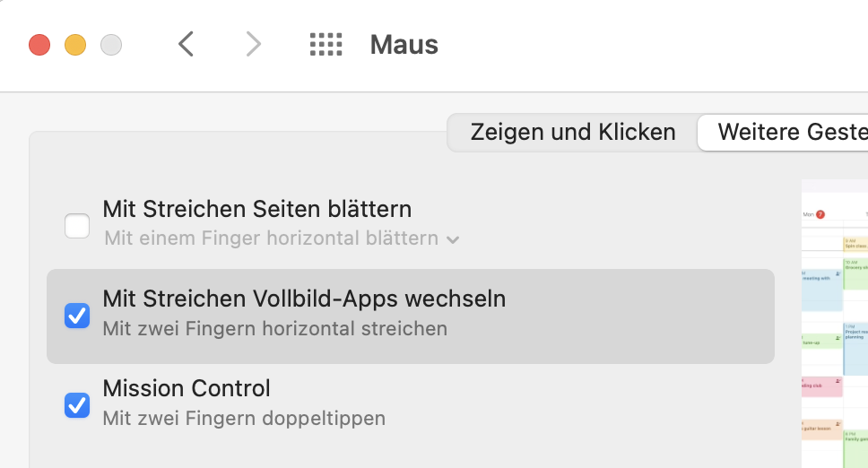
Task: Click Mit zwei Fingern doppeltippen description
Action: pyautogui.click(x=244, y=418)
